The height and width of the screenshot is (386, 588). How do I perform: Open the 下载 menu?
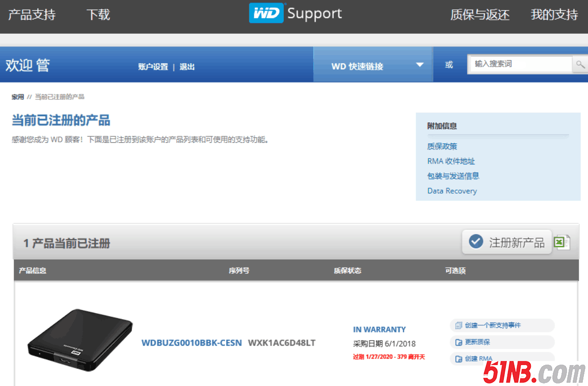click(98, 15)
